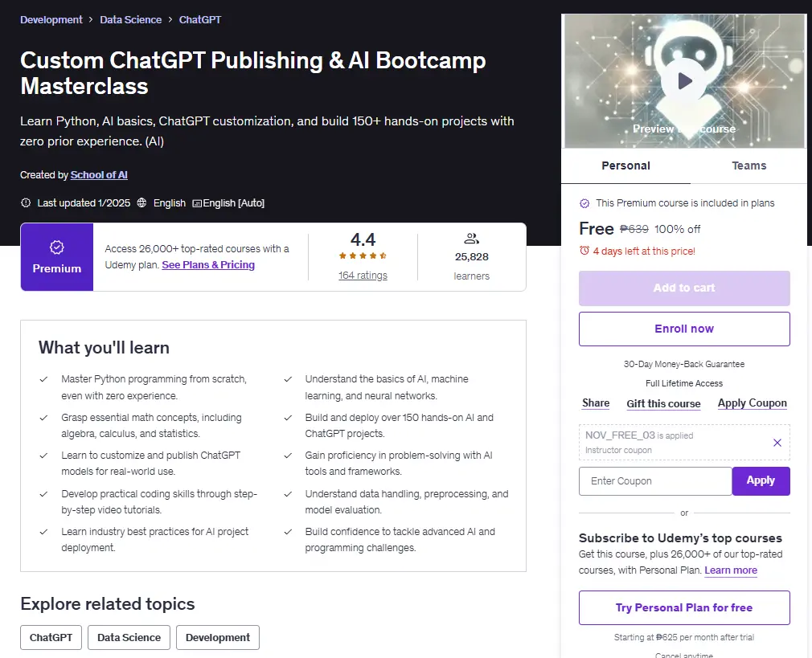Image resolution: width=812 pixels, height=658 pixels.
Task: Click breadcrumb chevron after Data Science
Action: pos(170,19)
